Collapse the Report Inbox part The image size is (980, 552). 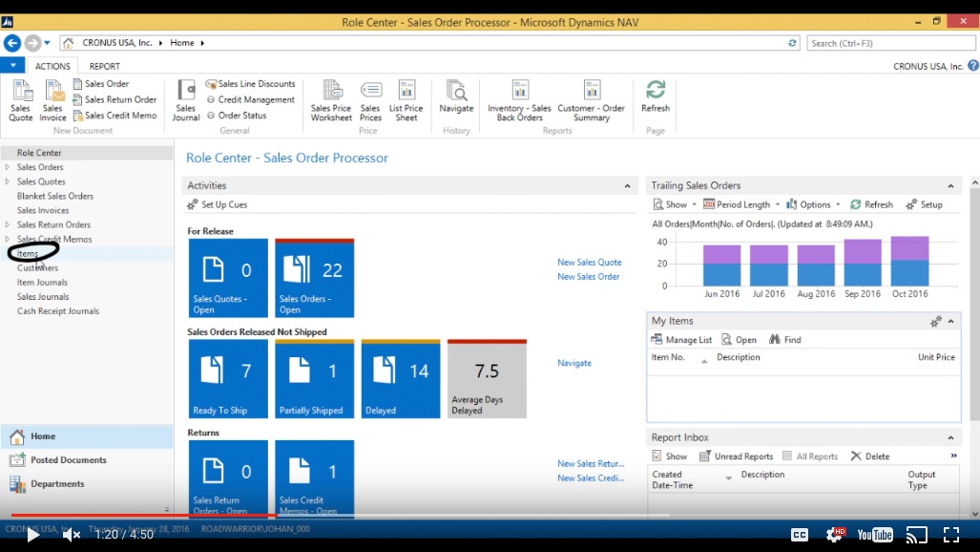[950, 437]
